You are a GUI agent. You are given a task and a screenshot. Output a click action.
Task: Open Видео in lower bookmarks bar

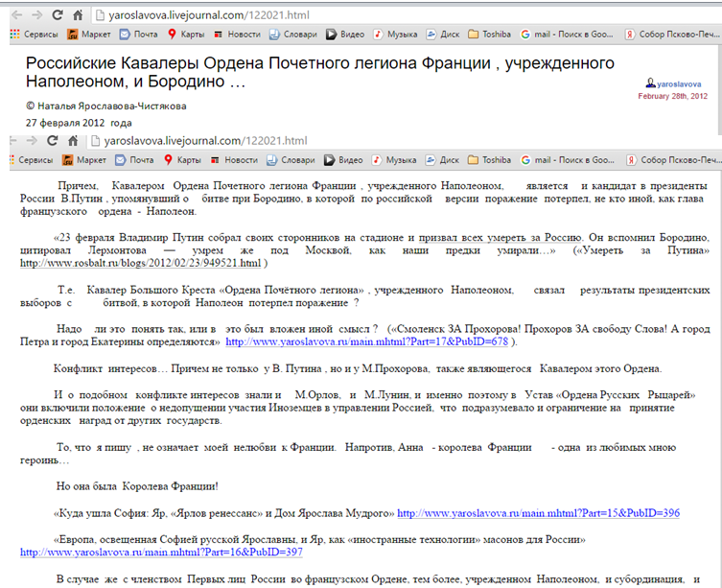click(x=343, y=160)
